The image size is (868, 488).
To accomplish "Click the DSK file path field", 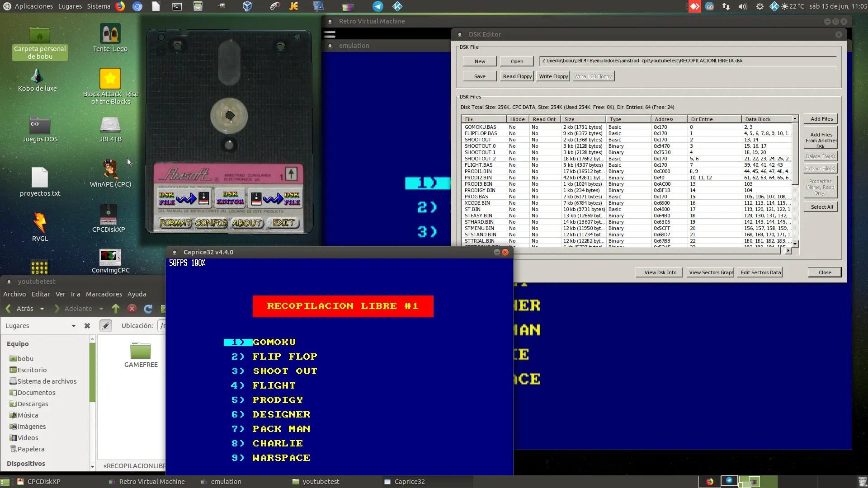I will click(688, 61).
